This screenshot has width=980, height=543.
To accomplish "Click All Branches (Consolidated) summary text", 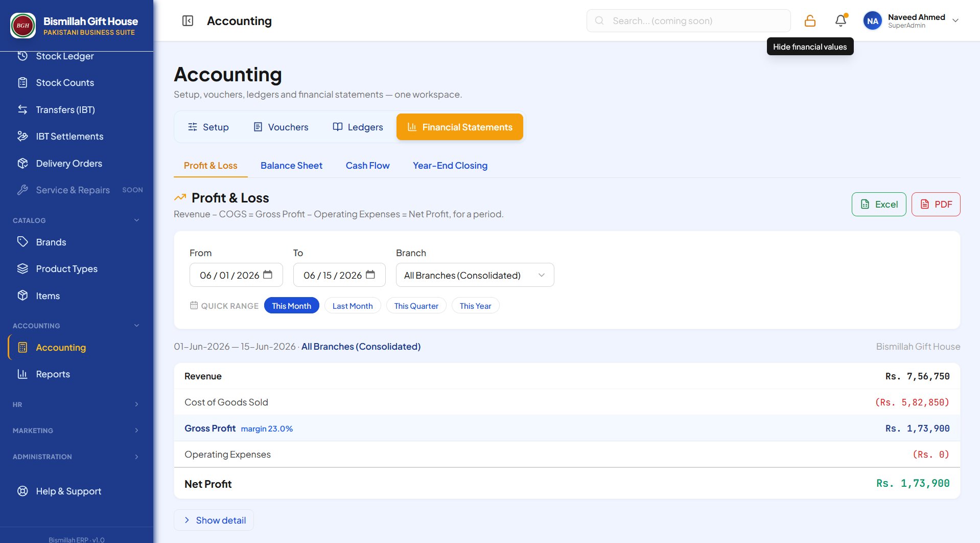I will pos(361,347).
